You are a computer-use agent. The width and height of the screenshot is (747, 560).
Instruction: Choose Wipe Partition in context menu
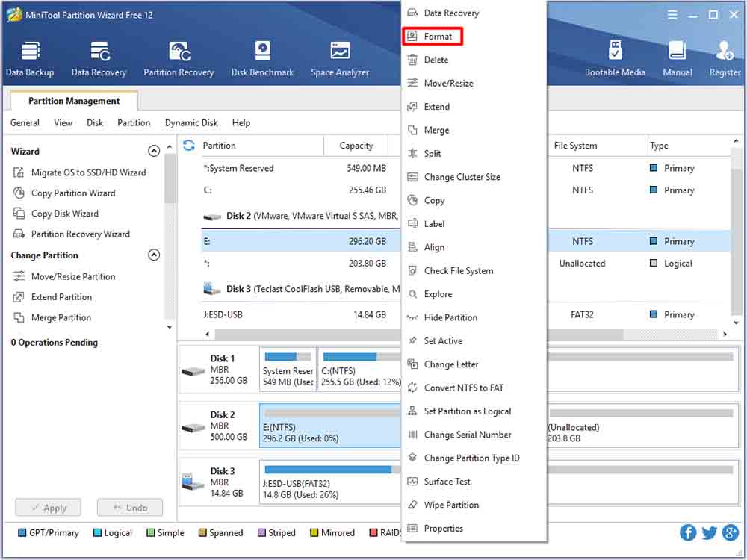[474, 505]
